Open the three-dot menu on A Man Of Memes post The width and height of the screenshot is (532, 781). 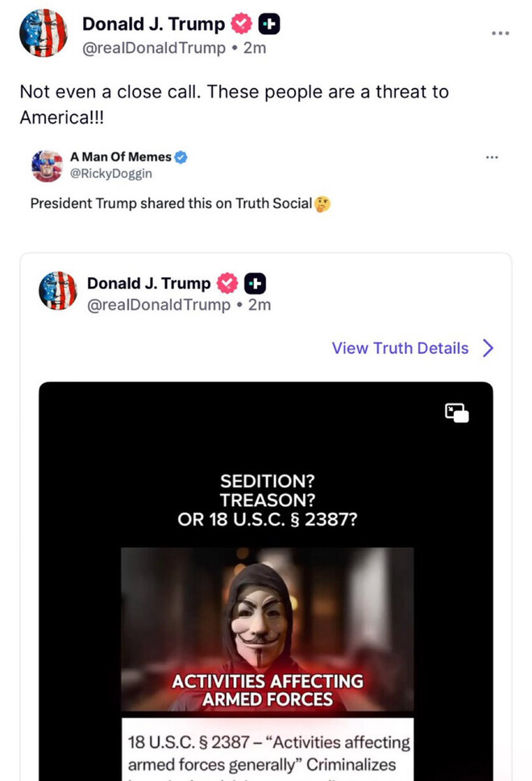[x=493, y=157]
